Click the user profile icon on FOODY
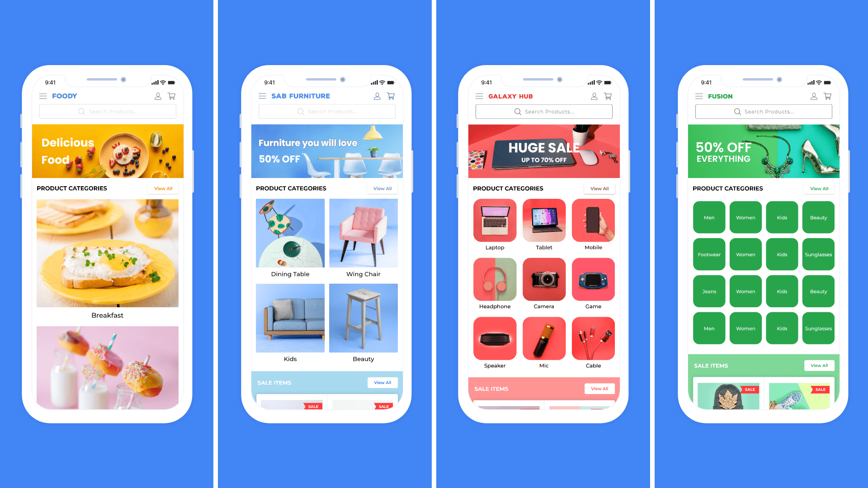 pos(158,96)
